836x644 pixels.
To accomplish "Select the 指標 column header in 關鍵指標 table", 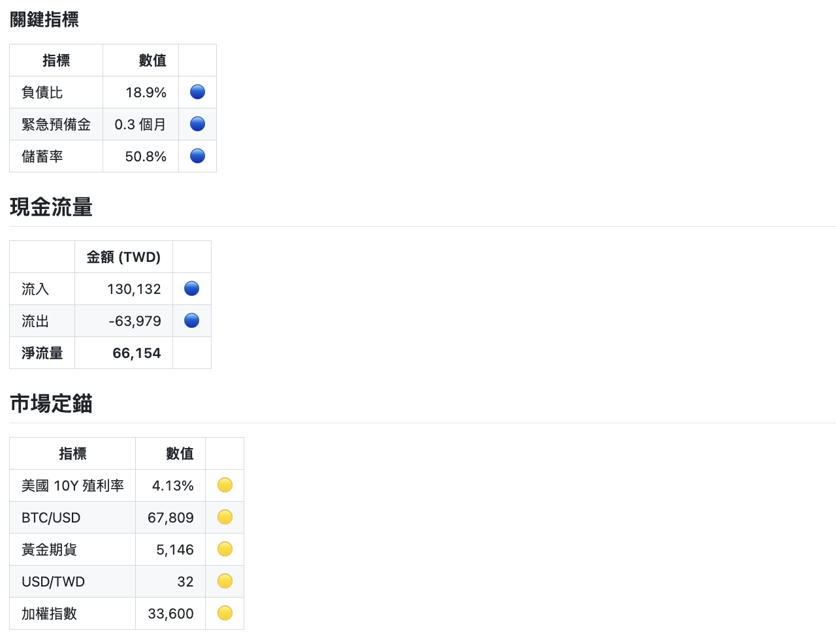I will [x=56, y=59].
